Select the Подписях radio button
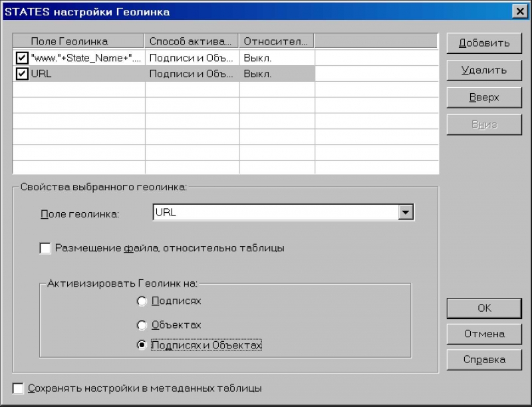Viewport: 532px width, 407px height. pyautogui.click(x=142, y=301)
